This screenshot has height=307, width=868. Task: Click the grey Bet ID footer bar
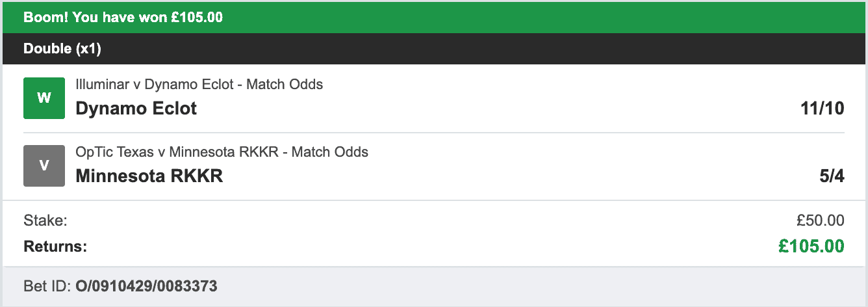point(520,286)
